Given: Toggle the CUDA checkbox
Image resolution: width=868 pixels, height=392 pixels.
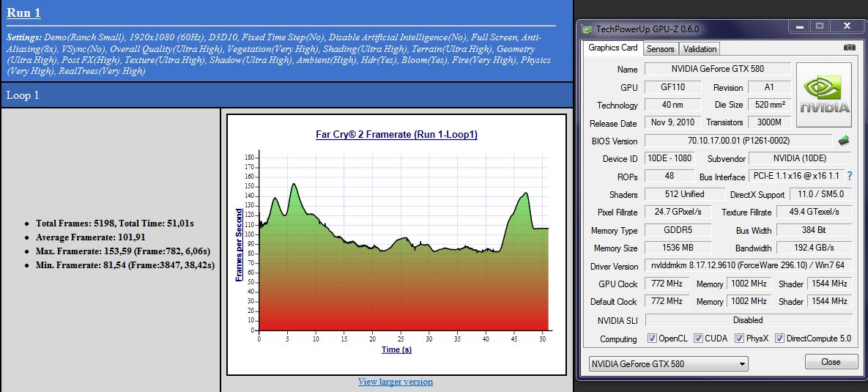Looking at the screenshot, I should [x=698, y=339].
